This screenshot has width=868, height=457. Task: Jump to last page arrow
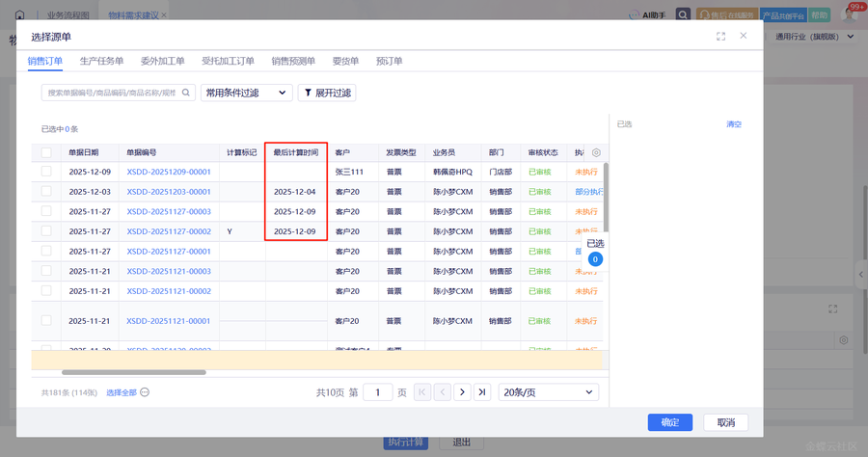tap(482, 392)
